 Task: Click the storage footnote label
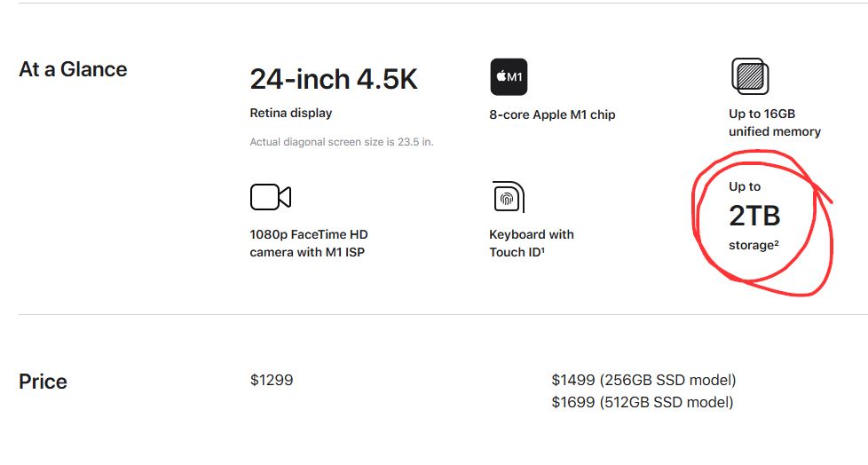click(x=754, y=245)
